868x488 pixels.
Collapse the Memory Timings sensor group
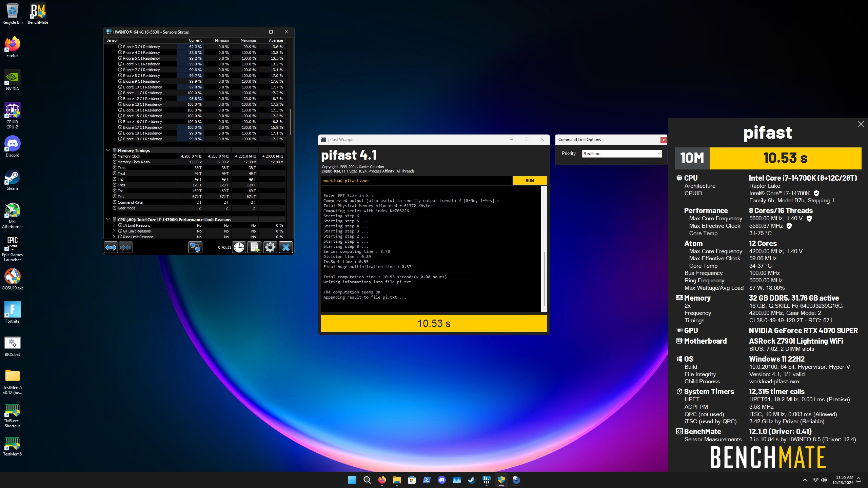point(108,150)
